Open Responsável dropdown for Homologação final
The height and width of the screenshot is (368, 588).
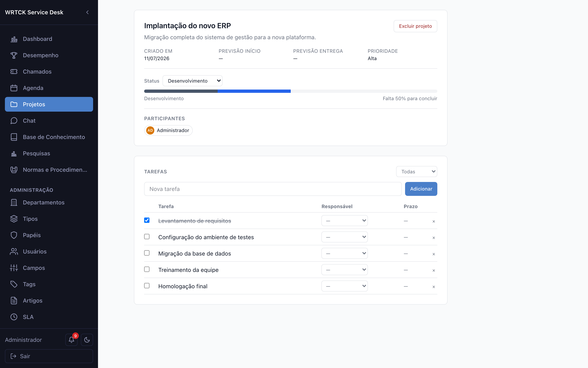point(345,286)
